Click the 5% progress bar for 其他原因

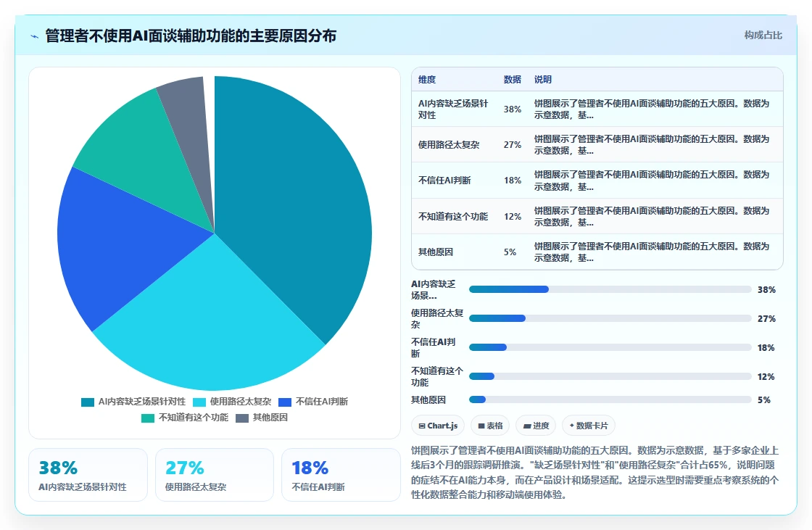click(x=610, y=399)
